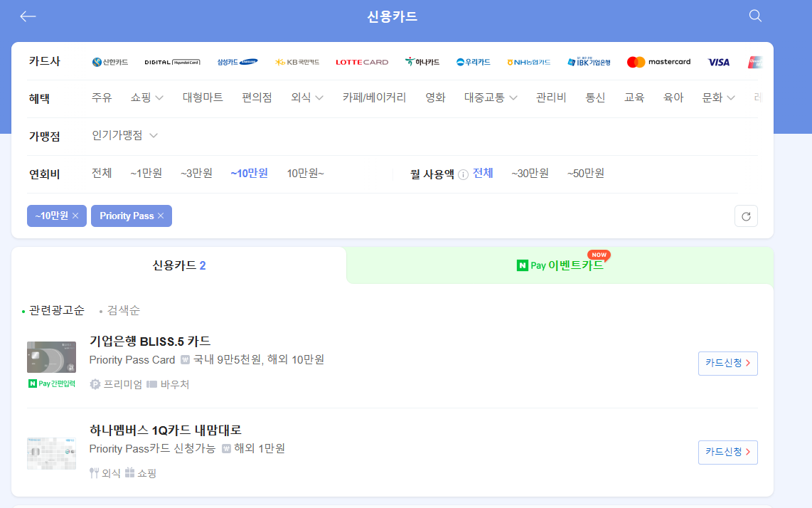Click the 외식 tag on 하나멤버스 card
This screenshot has width=812, height=508.
(x=105, y=473)
